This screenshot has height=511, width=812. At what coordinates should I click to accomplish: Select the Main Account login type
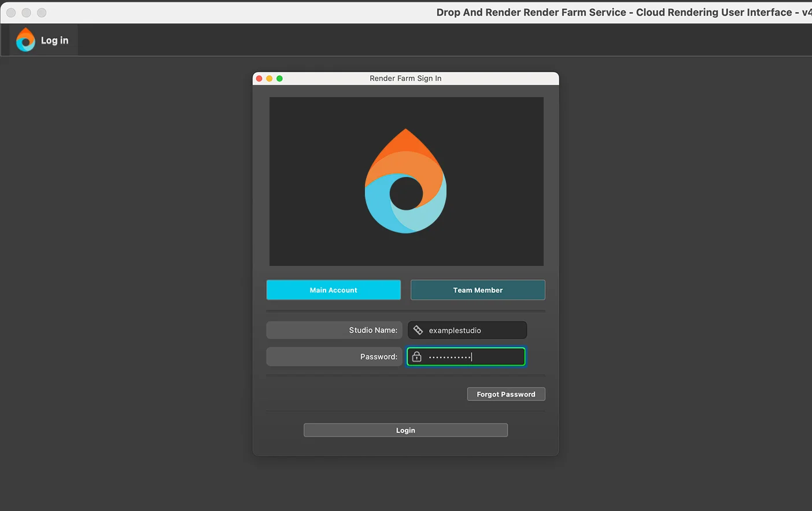[x=333, y=290]
